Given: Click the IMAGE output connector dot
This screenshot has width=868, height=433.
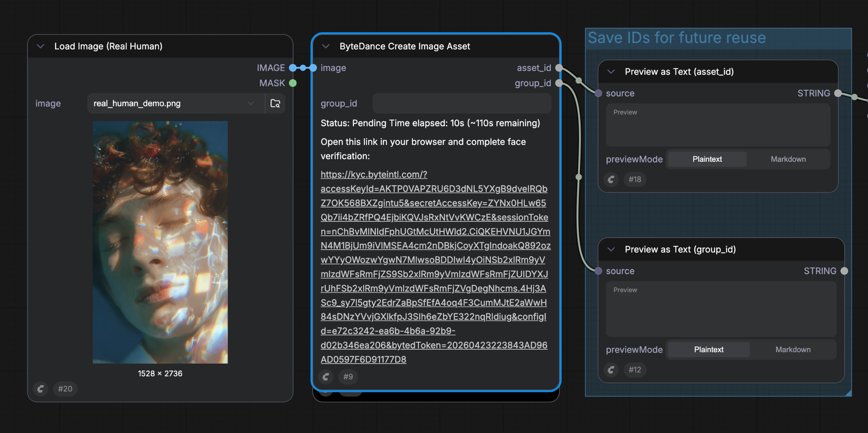Looking at the screenshot, I should pos(293,68).
